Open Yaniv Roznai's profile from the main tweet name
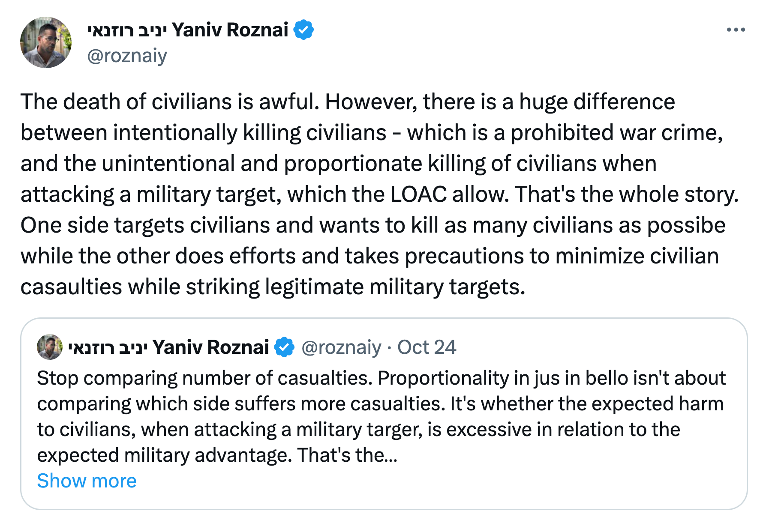Screen dimensions: 763x532 (x=230, y=30)
